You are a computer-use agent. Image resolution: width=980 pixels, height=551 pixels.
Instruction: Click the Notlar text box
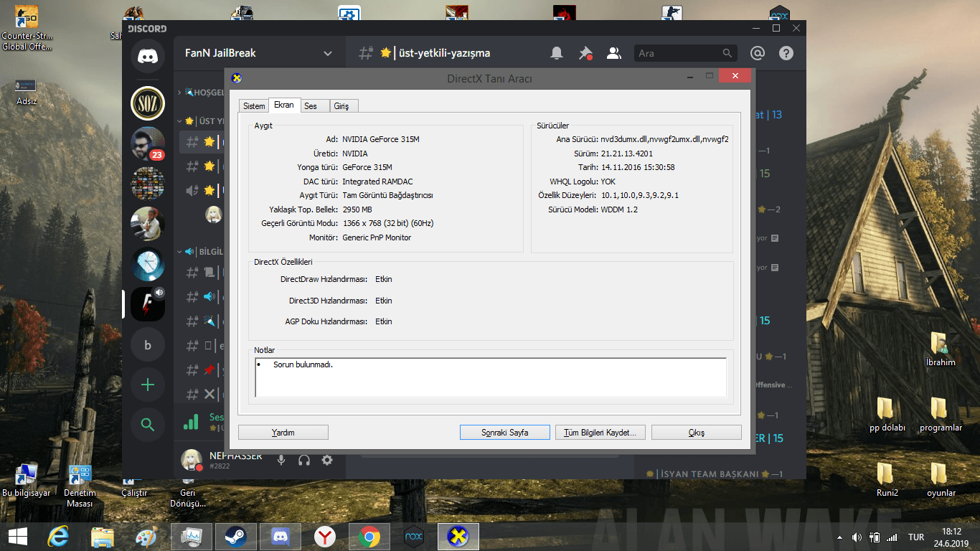point(491,377)
